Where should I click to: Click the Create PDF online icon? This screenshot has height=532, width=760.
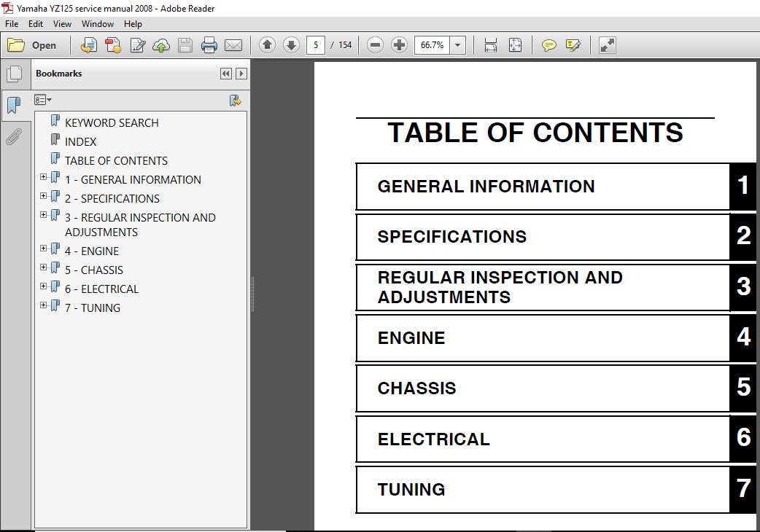(x=89, y=45)
